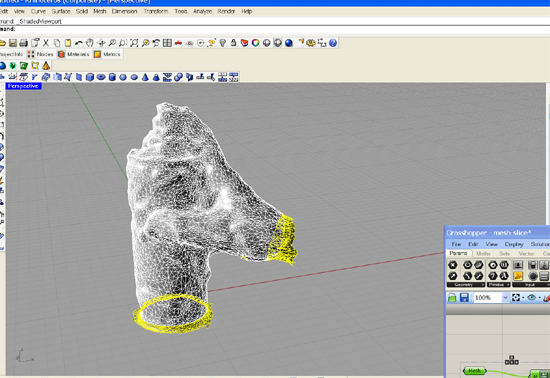Open the Materials tab button

[74, 54]
